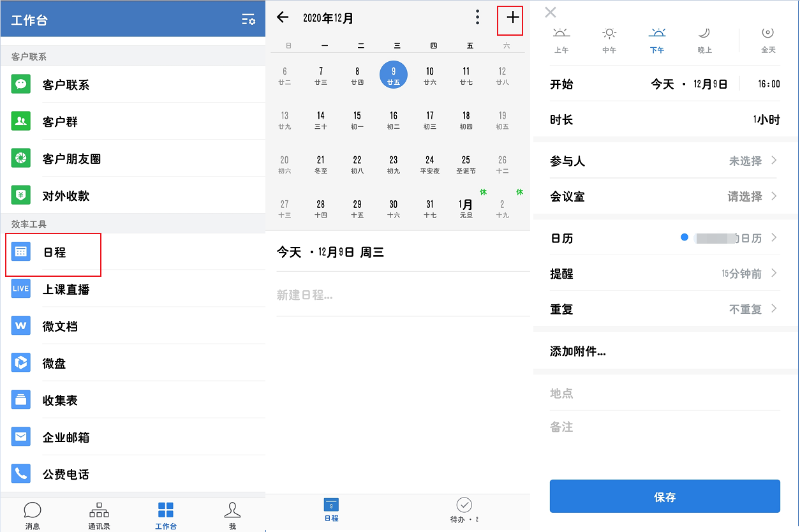Expand 提醒 reminder options
This screenshot has width=800, height=532.
(x=665, y=274)
